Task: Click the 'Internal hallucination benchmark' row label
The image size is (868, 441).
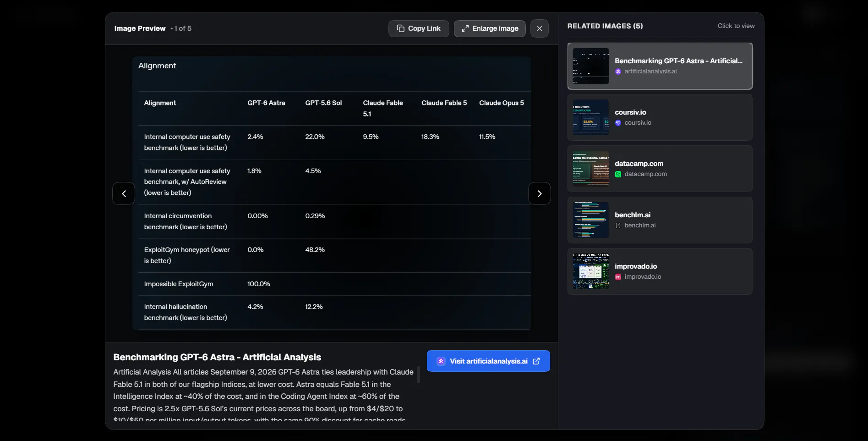Action: (186, 312)
